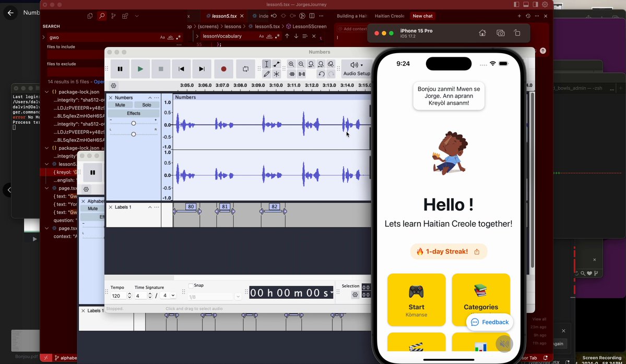The image size is (626, 364).
Task: Click Fit project to width zoom icon
Action: (x=321, y=64)
